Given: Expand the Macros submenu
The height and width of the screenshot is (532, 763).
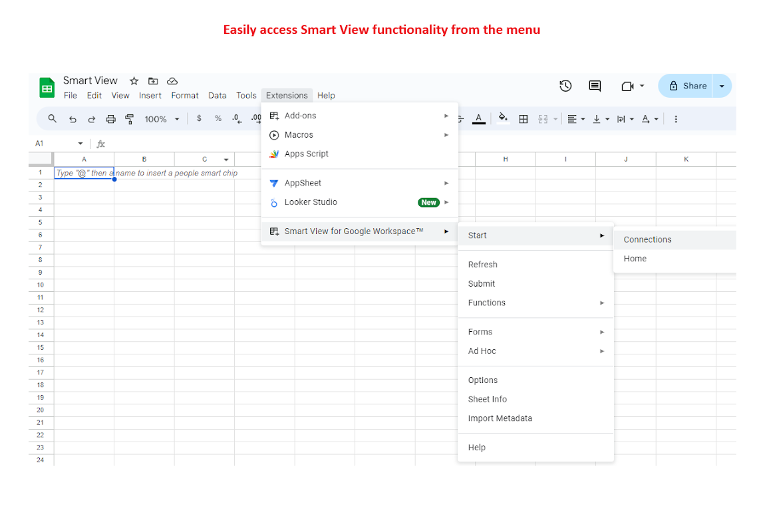Looking at the screenshot, I should (360, 135).
